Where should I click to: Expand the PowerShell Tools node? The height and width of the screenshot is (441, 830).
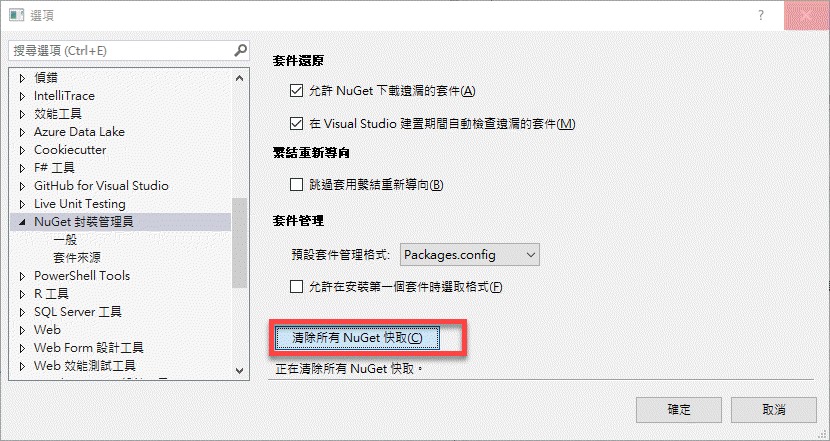coord(22,276)
